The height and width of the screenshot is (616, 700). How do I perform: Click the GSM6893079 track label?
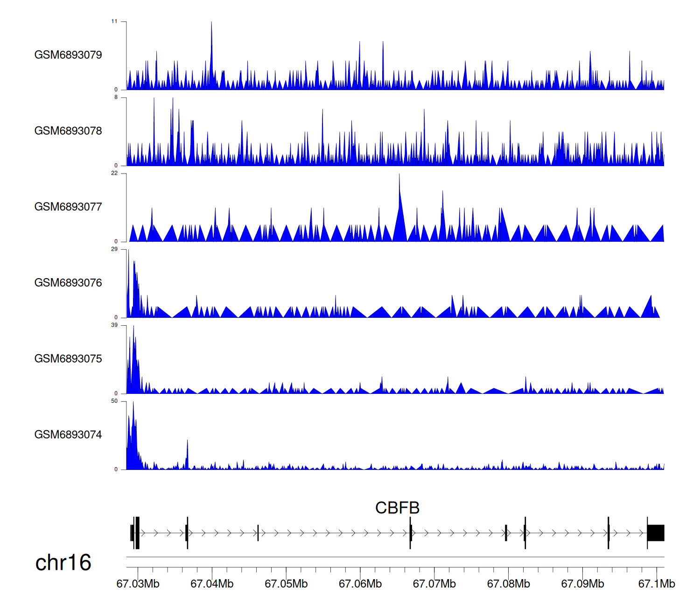click(68, 55)
